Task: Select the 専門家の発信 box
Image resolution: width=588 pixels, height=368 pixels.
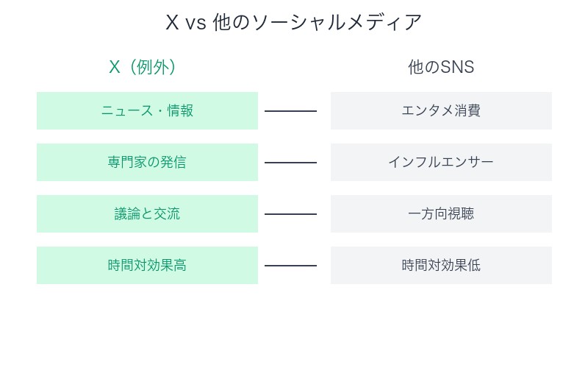Action: pos(147,162)
